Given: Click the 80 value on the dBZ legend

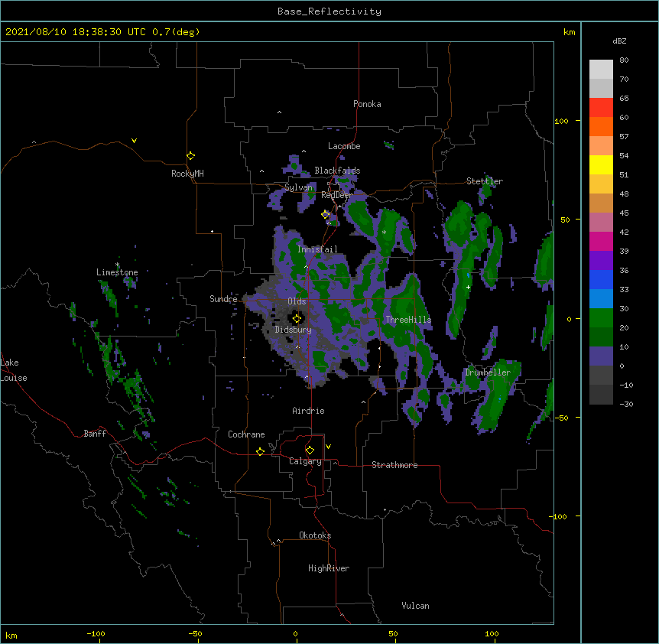Looking at the screenshot, I should tap(624, 60).
